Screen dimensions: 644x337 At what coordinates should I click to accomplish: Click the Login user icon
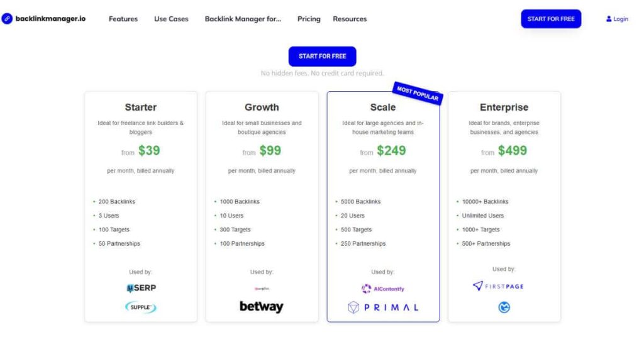tap(609, 19)
